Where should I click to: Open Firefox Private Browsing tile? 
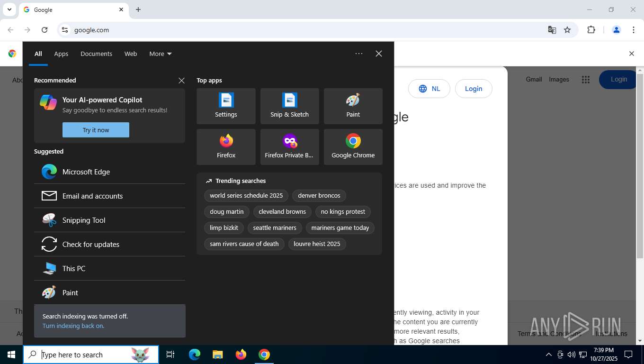tap(289, 147)
